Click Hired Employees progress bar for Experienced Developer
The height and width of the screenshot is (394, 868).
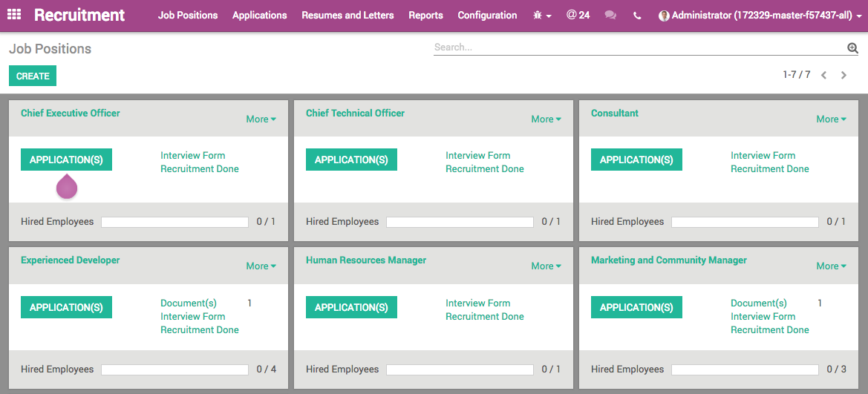[175, 370]
